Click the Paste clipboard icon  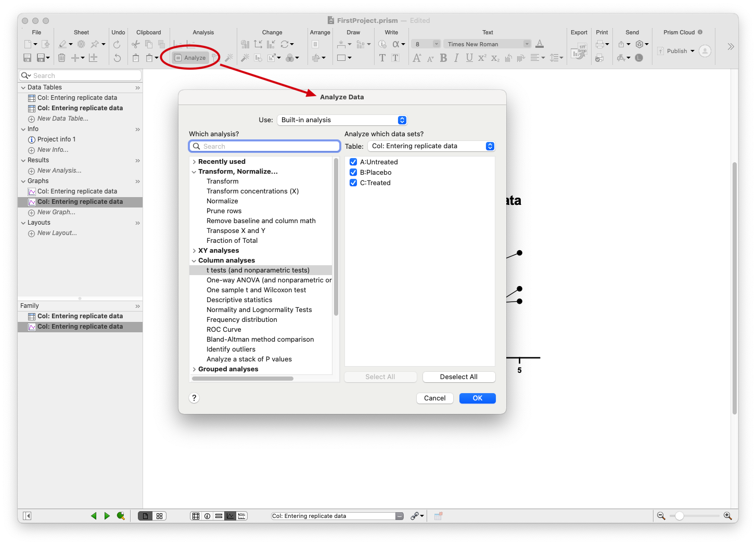point(136,58)
